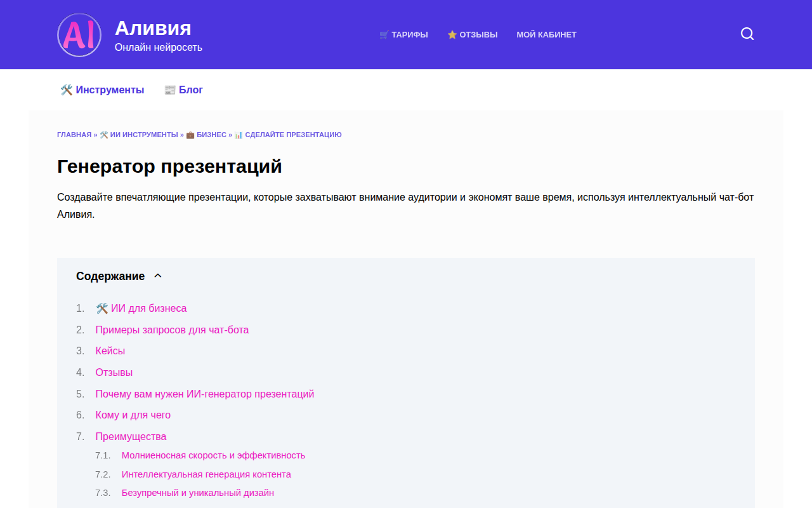Switch to the ТАРИФЫ menu item
Viewport: 812px width, 508px height.
pos(409,35)
